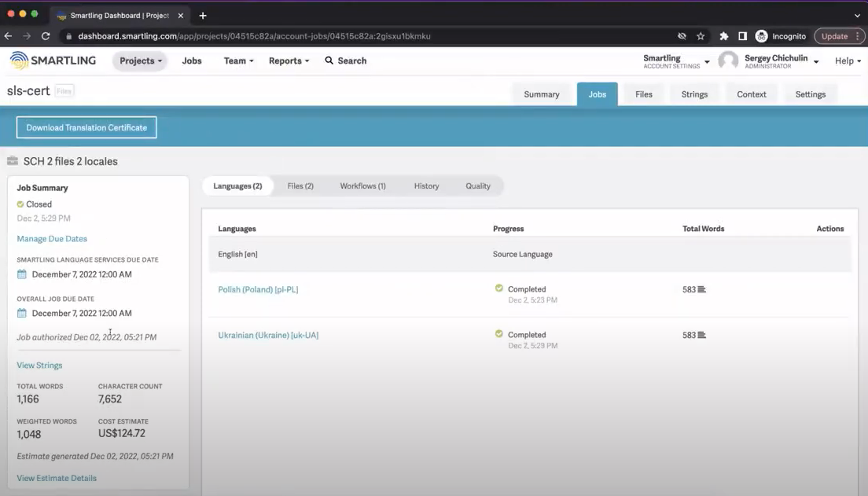Click Download Translation Certificate button
Image resolution: width=868 pixels, height=496 pixels.
(86, 127)
